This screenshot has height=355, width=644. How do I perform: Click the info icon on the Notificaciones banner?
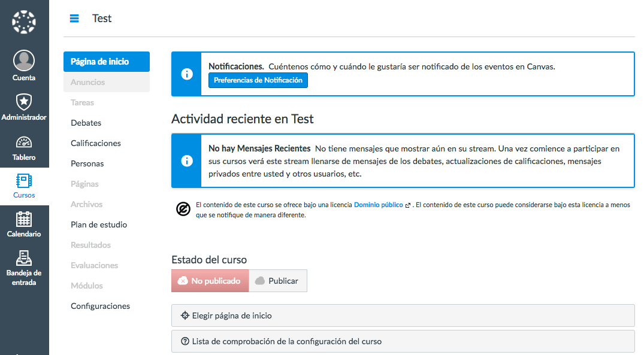tap(186, 74)
